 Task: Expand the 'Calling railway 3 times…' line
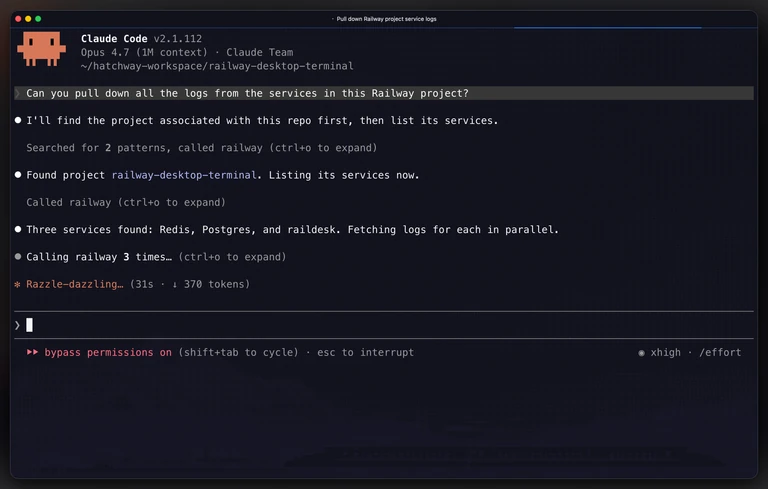tap(156, 257)
